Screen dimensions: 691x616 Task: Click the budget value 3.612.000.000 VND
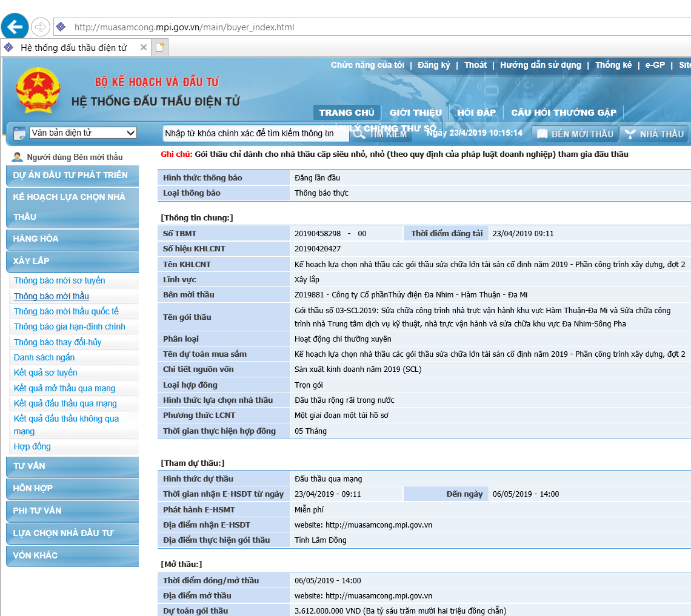pos(400,611)
